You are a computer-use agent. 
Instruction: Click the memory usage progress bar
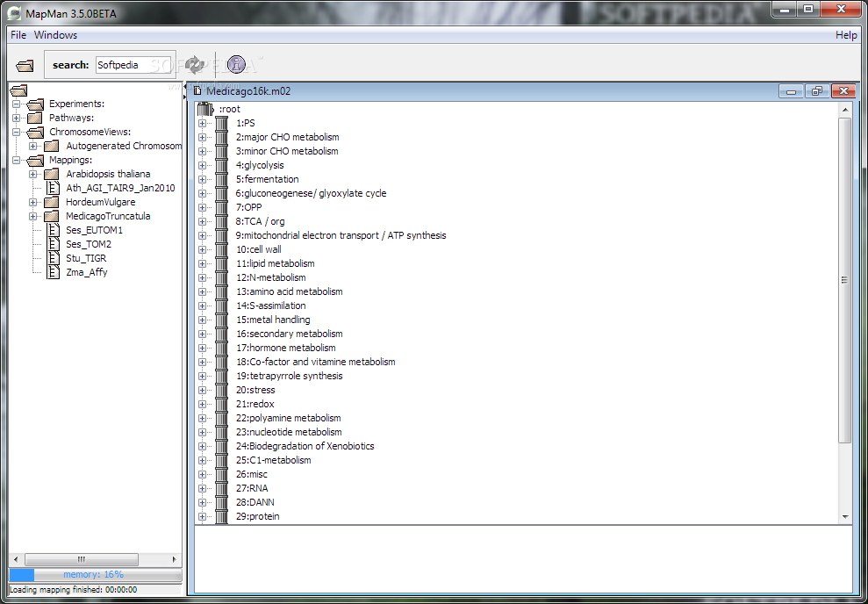click(95, 575)
